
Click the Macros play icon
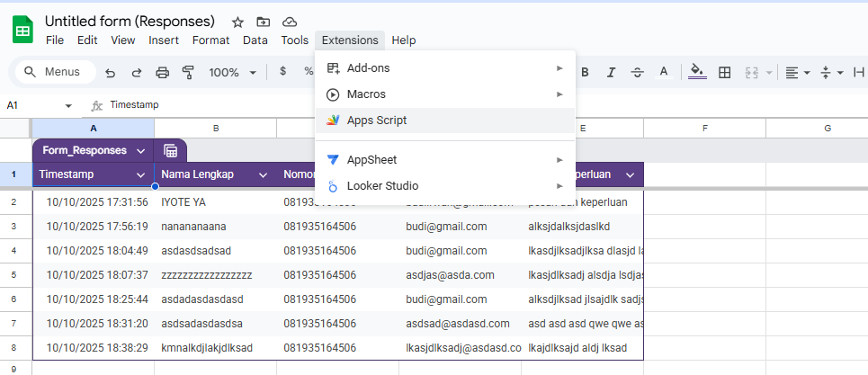point(333,94)
